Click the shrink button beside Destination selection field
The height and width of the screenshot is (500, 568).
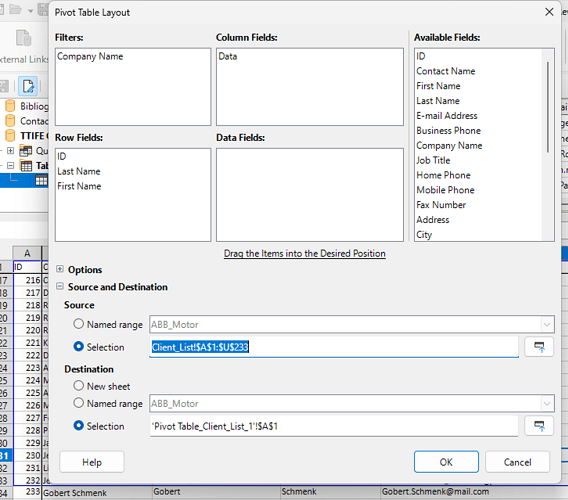click(x=539, y=426)
